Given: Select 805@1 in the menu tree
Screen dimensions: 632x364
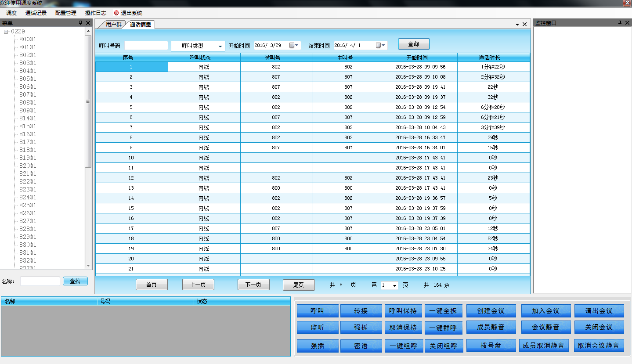Looking at the screenshot, I should (x=28, y=79).
